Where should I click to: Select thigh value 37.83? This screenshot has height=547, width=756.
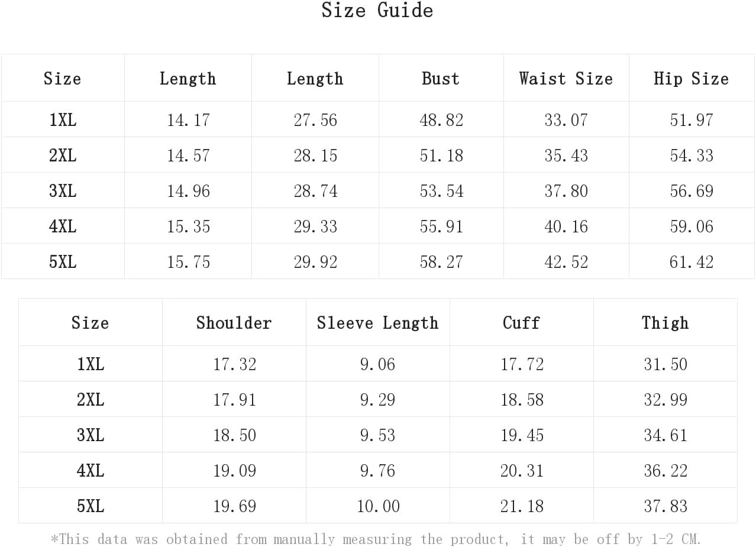tap(665, 506)
